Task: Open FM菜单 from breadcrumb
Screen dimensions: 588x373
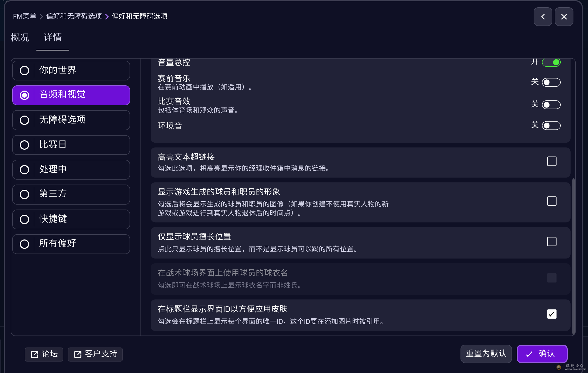Action: pos(24,16)
